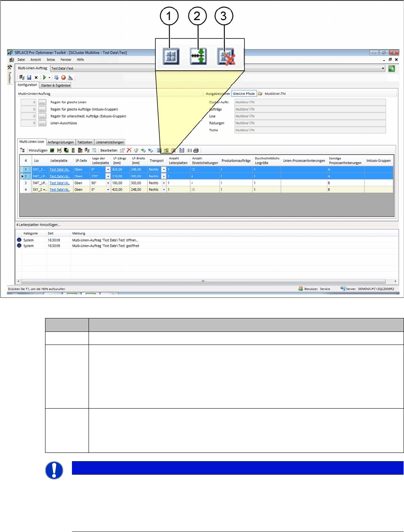This screenshot has height=532, width=404.
Task: Click the Gleiche Pfade button
Action: (x=244, y=94)
